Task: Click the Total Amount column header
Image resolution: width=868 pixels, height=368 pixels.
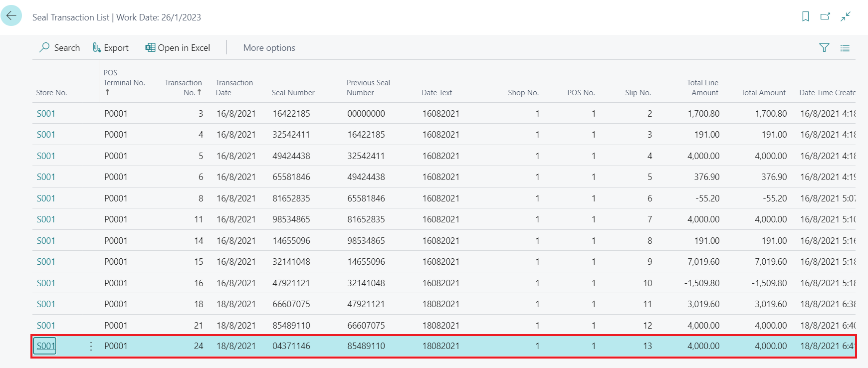Action: pos(763,93)
